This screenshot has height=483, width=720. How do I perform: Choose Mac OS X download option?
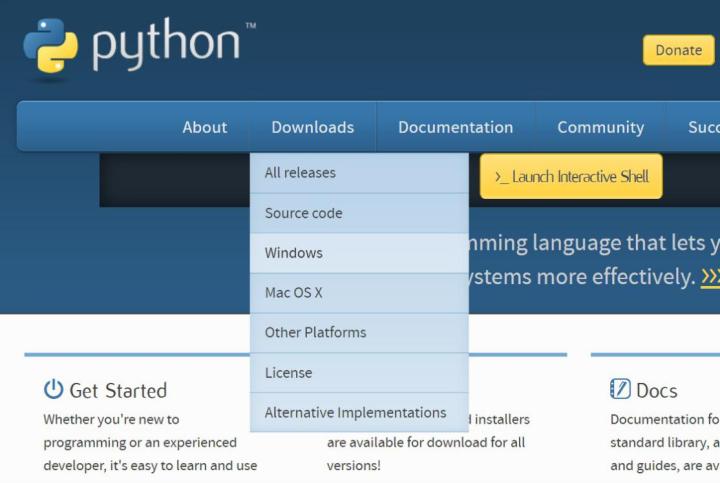coord(359,293)
